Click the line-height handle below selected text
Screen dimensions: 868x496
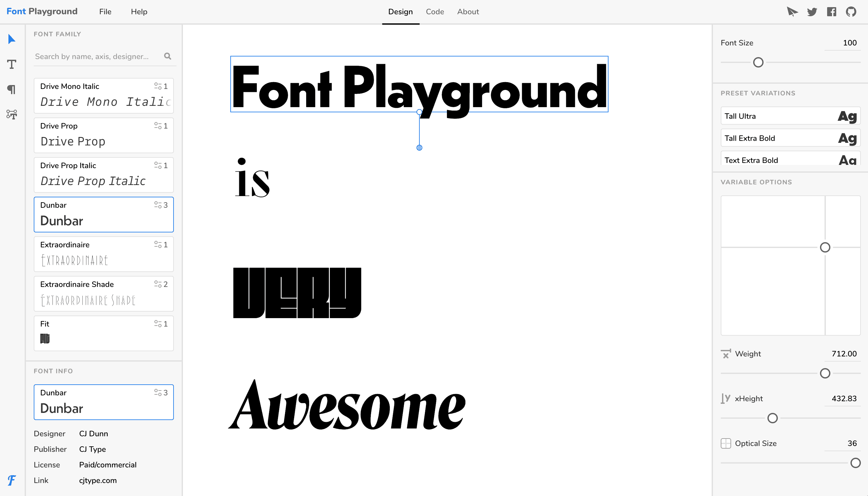[x=419, y=147]
